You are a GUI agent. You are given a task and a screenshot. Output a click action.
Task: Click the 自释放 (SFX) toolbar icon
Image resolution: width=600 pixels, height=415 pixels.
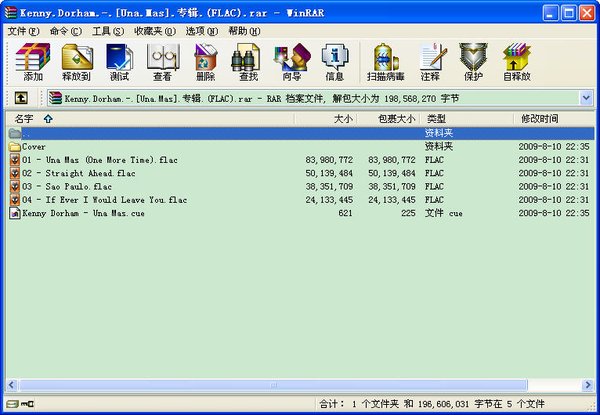click(517, 62)
